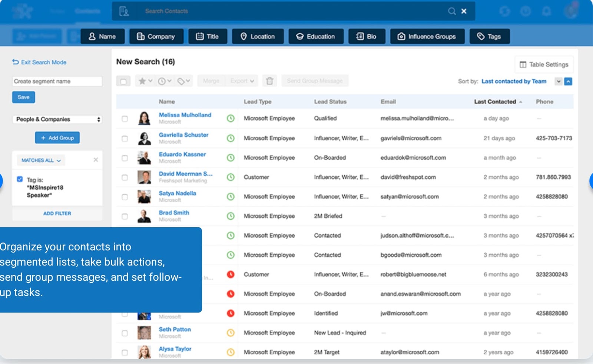Image resolution: width=593 pixels, height=364 pixels.
Task: Click yellow clock icon for Seth Patton
Action: click(x=231, y=333)
